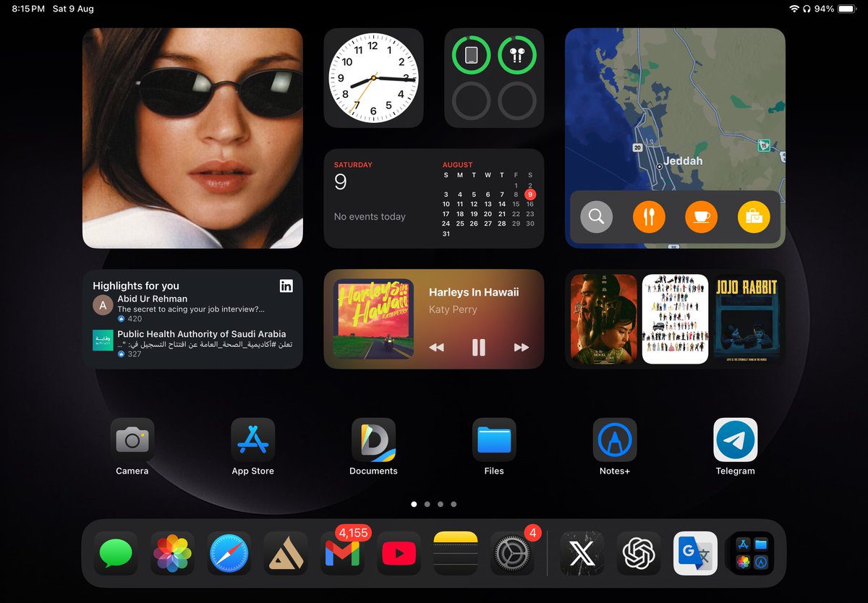Skip to the next track in the music widget
Viewport: 868px width, 603px height.
tap(521, 347)
